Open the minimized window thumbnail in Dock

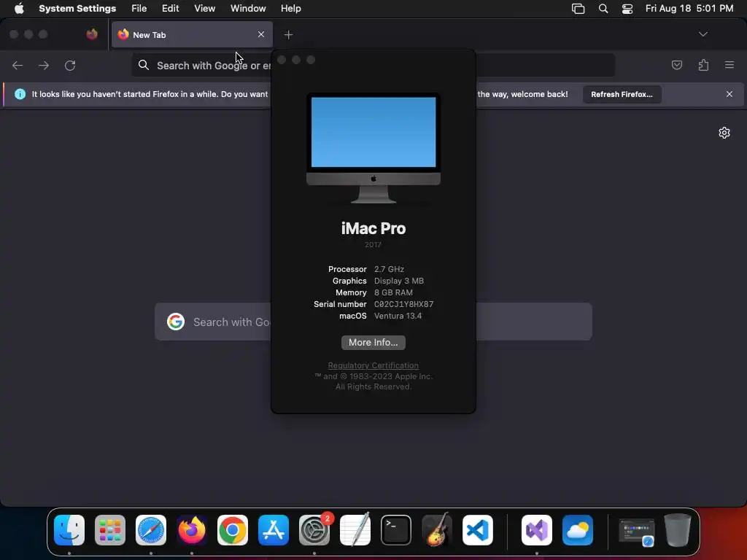point(636,532)
